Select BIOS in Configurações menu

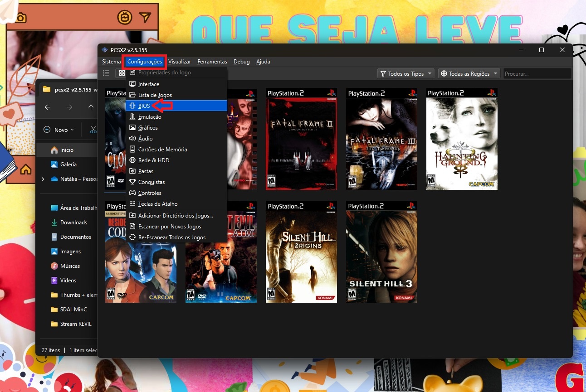click(x=144, y=106)
